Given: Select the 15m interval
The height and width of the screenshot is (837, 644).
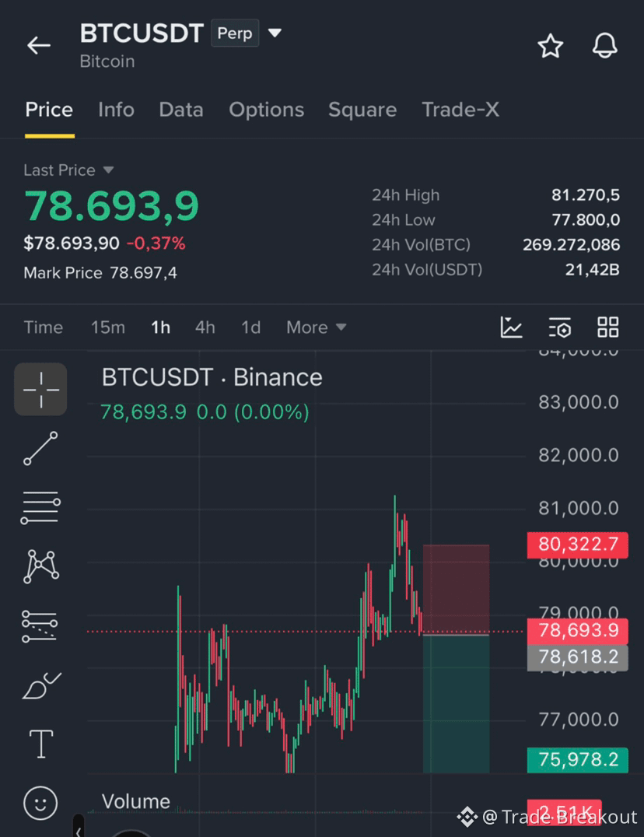Looking at the screenshot, I should pos(108,327).
